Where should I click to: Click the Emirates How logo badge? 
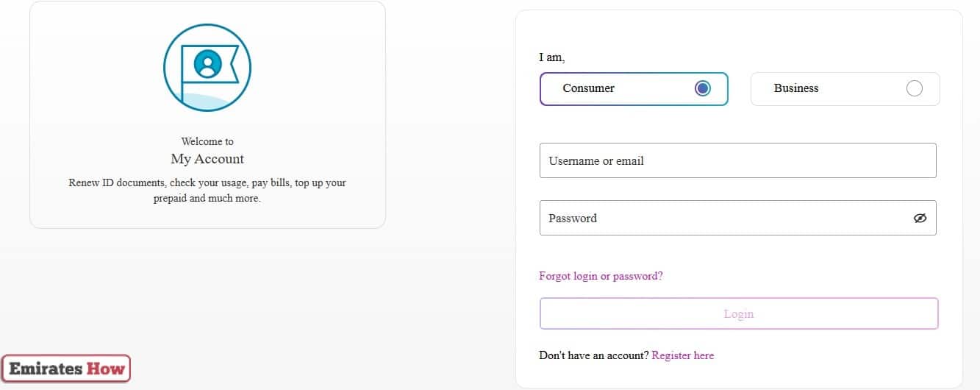pyautogui.click(x=66, y=369)
